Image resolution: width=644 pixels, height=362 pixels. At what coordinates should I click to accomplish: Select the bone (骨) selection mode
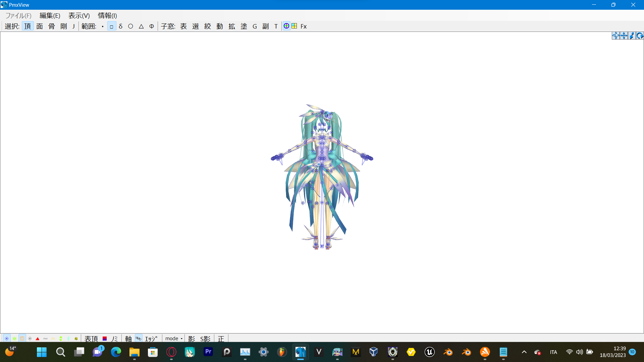click(x=52, y=26)
